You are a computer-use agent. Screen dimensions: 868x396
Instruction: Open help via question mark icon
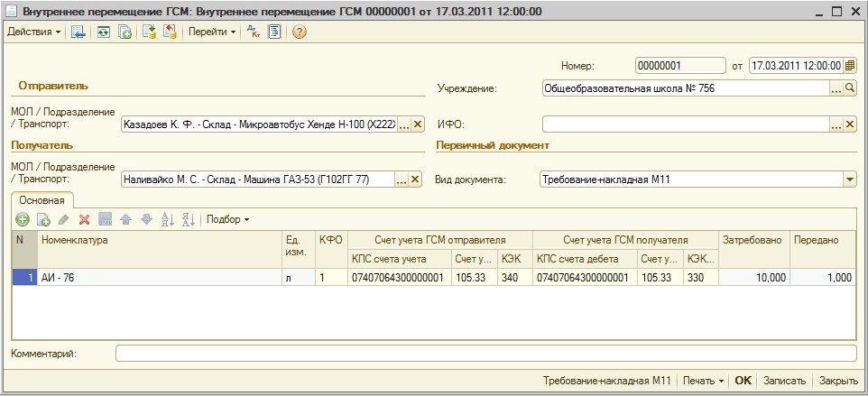point(300,32)
